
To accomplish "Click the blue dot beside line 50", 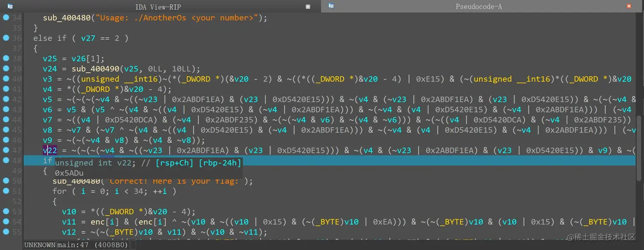I will click(x=6, y=181).
